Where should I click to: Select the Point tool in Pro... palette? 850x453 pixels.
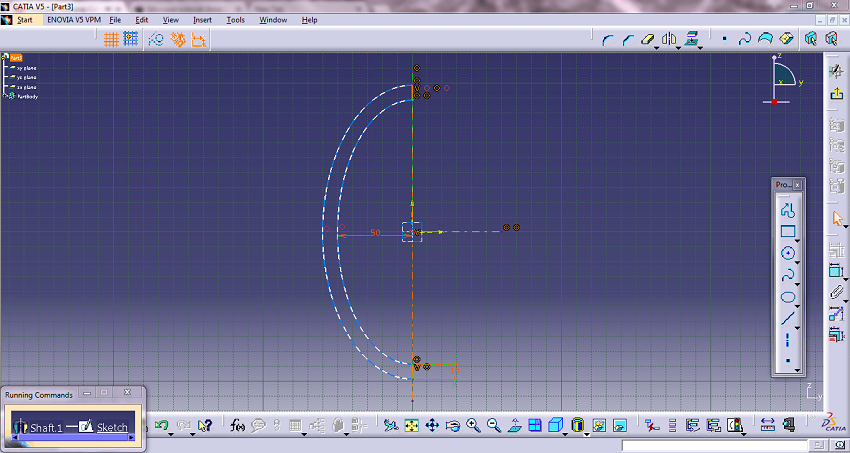coord(788,360)
